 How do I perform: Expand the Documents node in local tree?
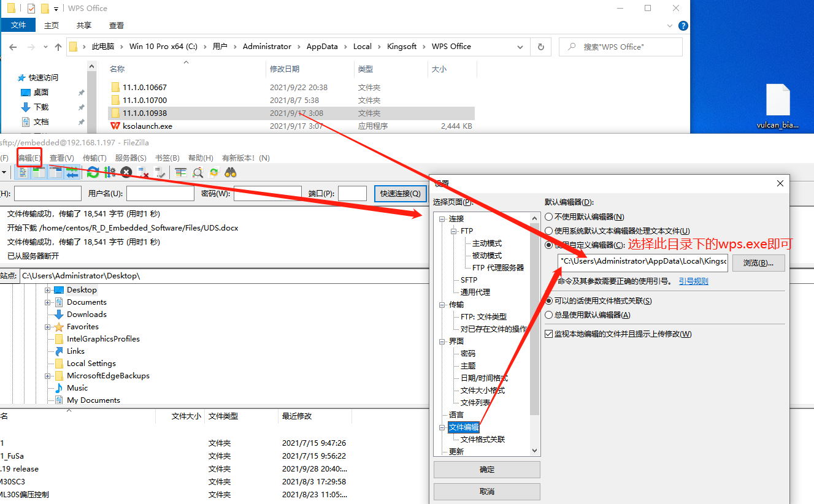48,302
